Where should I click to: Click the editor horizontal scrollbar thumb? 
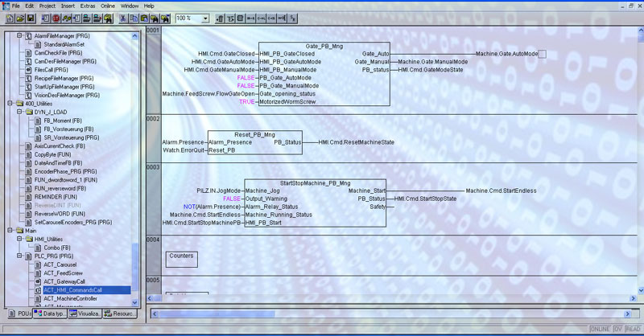point(217,313)
